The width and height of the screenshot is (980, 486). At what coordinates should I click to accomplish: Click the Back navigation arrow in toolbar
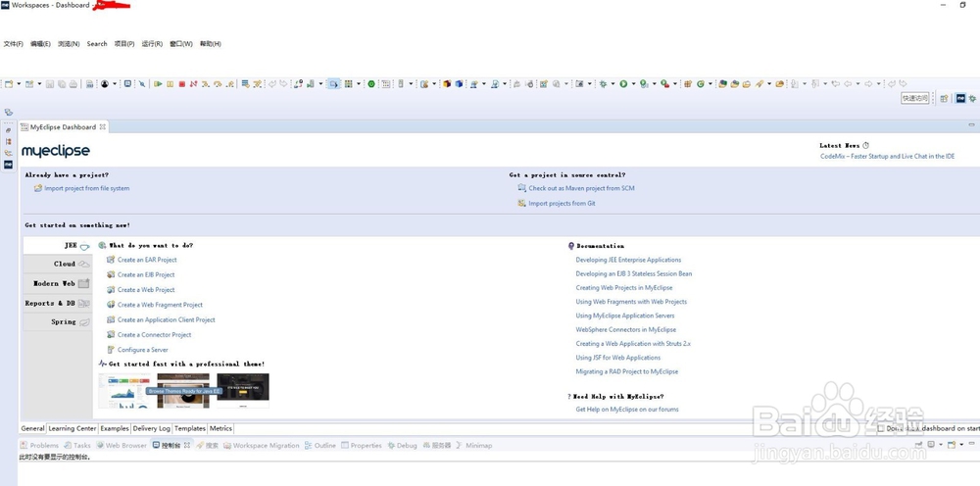pos(848,83)
